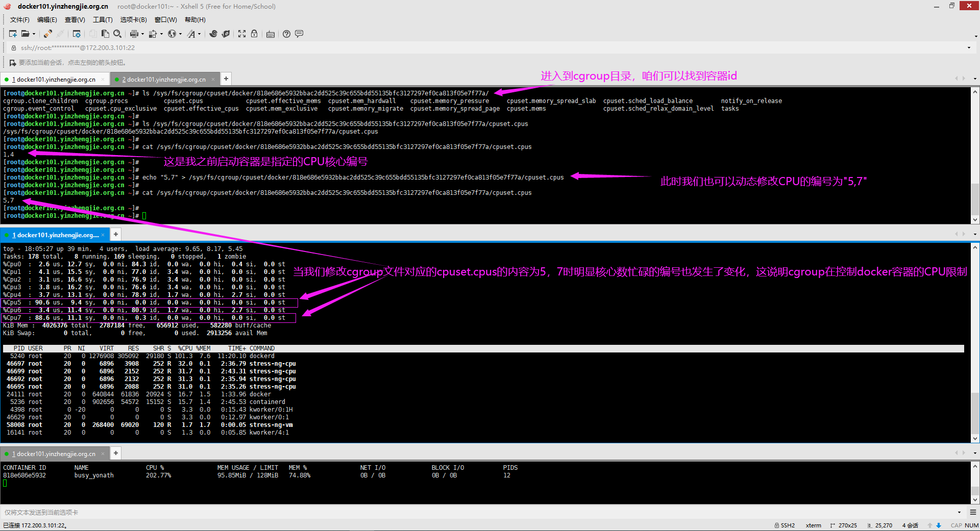Open the address bar history dropdown
Screen dimensions: 980x531
pos(969,48)
